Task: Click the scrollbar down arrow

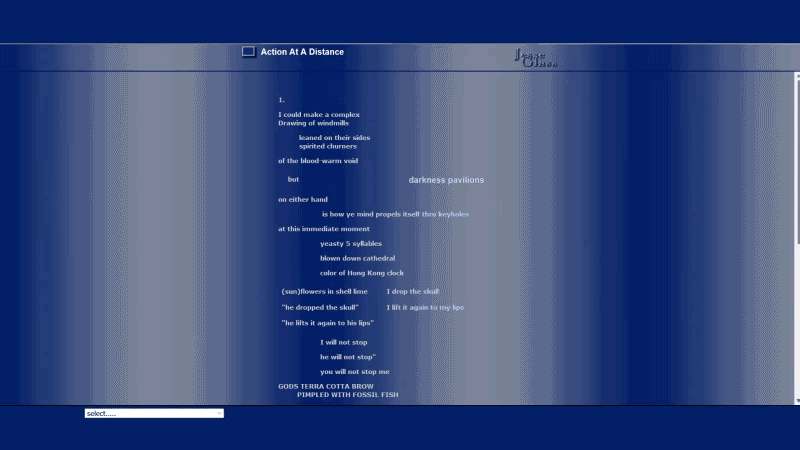Action: (796, 400)
